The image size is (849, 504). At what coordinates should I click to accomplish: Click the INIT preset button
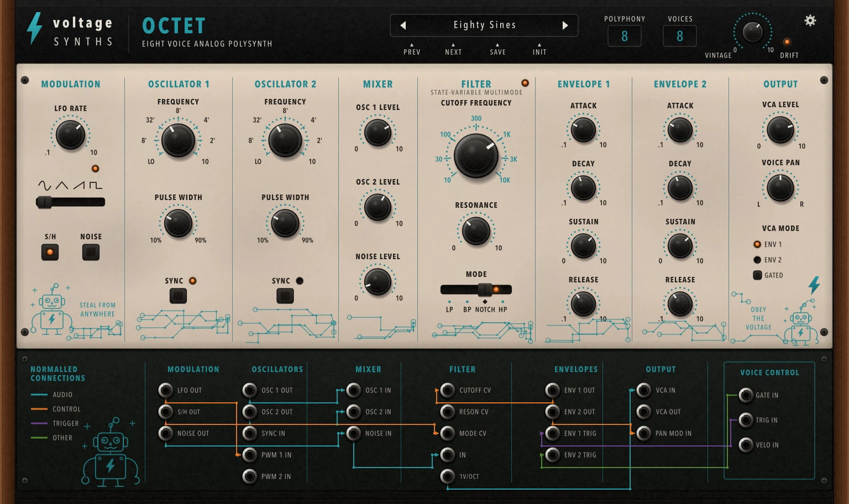(539, 49)
